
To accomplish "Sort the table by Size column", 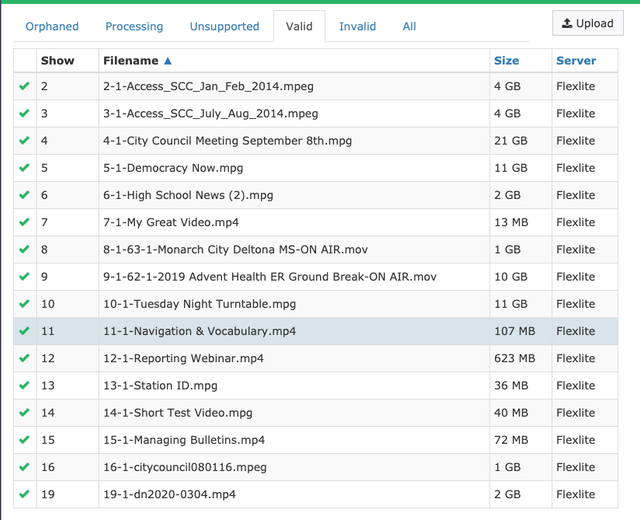I will click(x=507, y=60).
